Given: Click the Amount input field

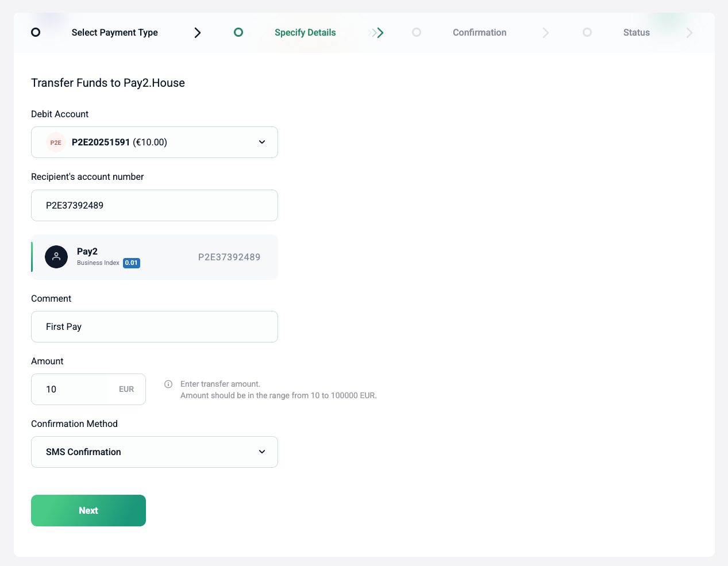Looking at the screenshot, I should pos(70,390).
